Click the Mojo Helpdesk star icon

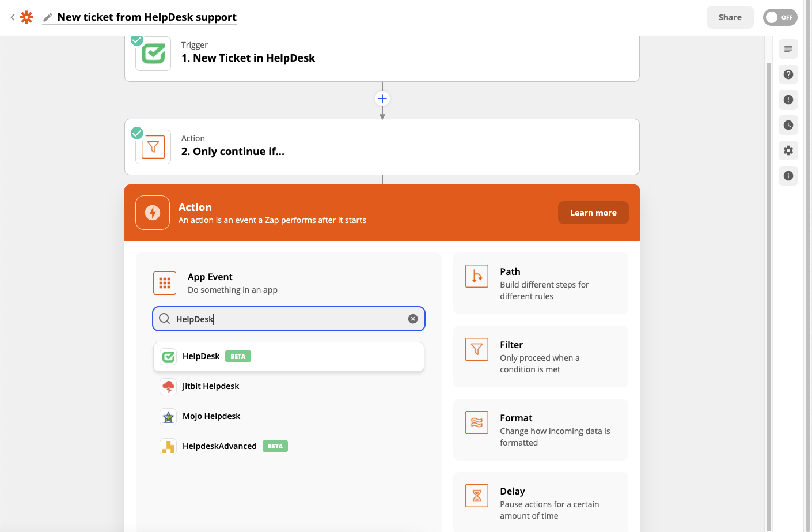pyautogui.click(x=168, y=417)
